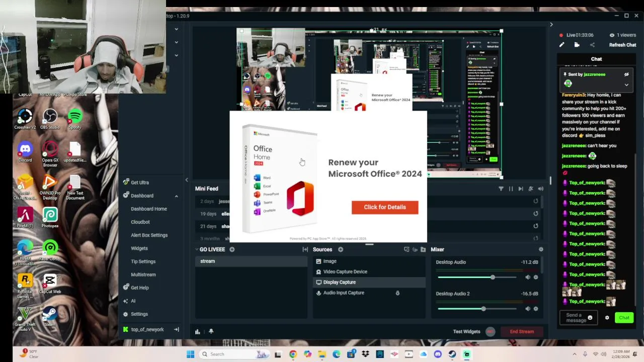Click the End Stream button
Image resolution: width=644 pixels, height=362 pixels.
[522, 331]
